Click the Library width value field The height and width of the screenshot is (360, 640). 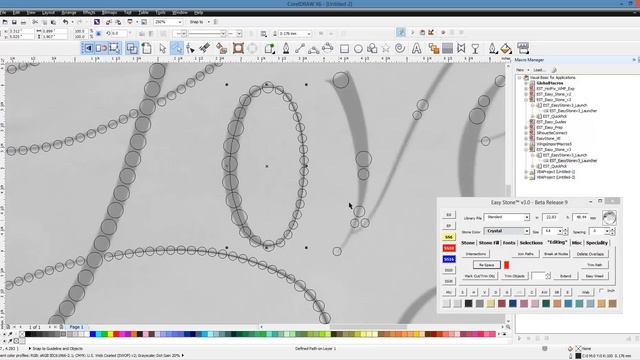(551, 217)
